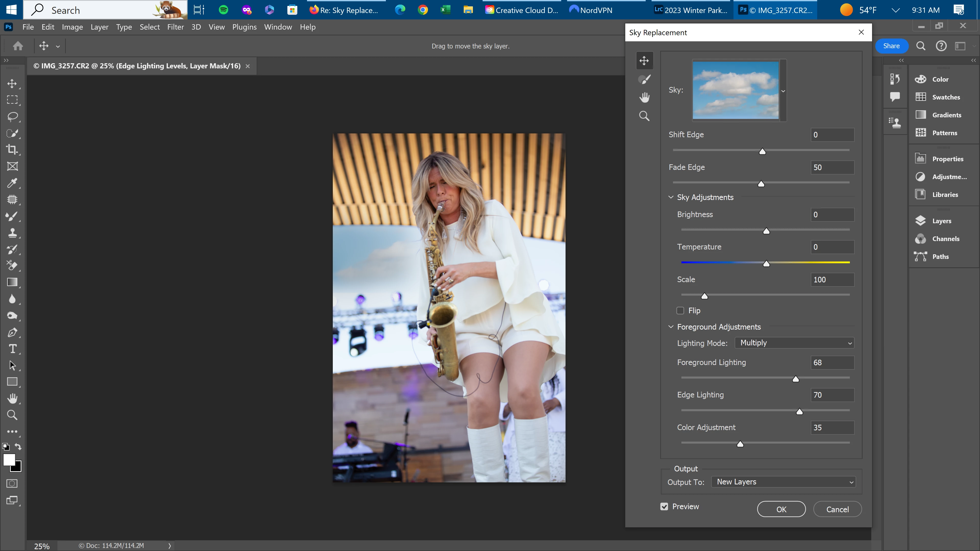Select the Eyedropper tool
The image size is (980, 551).
point(12,183)
